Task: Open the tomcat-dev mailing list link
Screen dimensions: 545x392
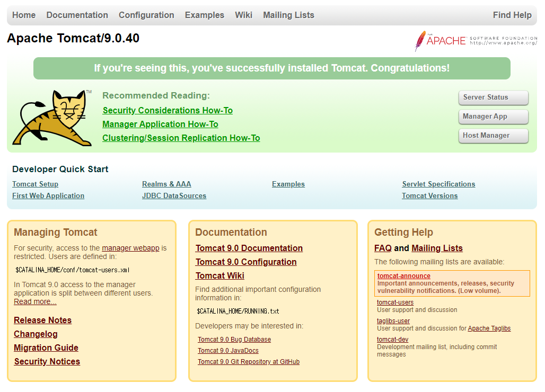Action: point(393,340)
